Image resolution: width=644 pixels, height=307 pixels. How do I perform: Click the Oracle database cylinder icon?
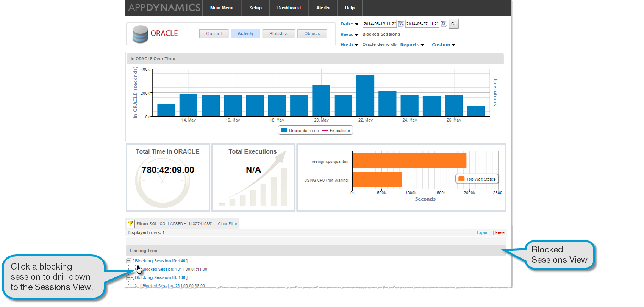pyautogui.click(x=140, y=34)
